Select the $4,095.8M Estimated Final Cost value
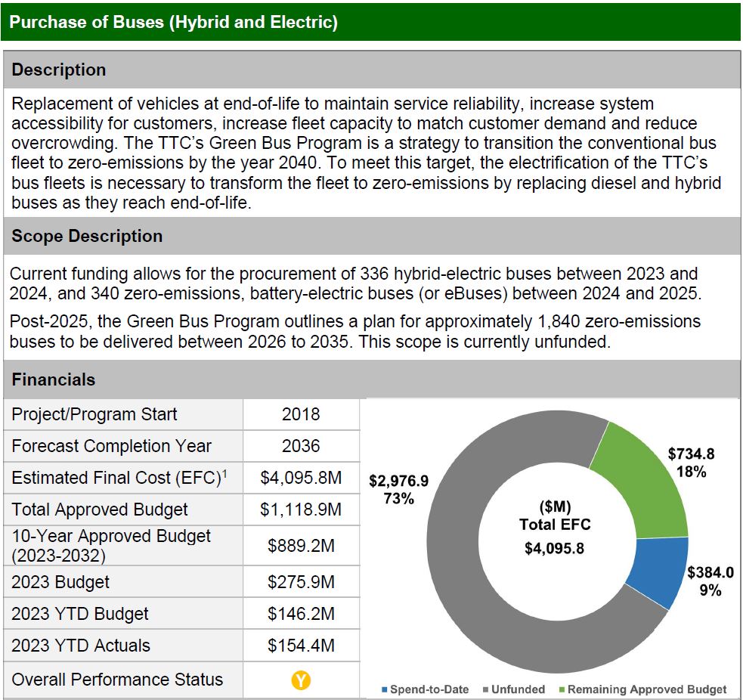 tap(301, 478)
